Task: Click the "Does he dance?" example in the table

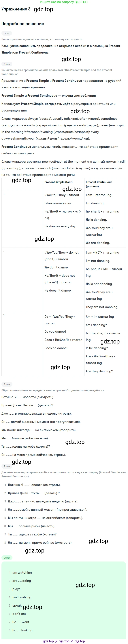Action: (56, 348)
